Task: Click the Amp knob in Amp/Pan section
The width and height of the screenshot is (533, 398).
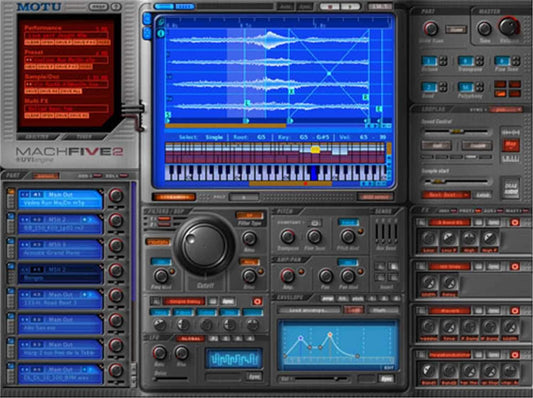Action: [288, 276]
